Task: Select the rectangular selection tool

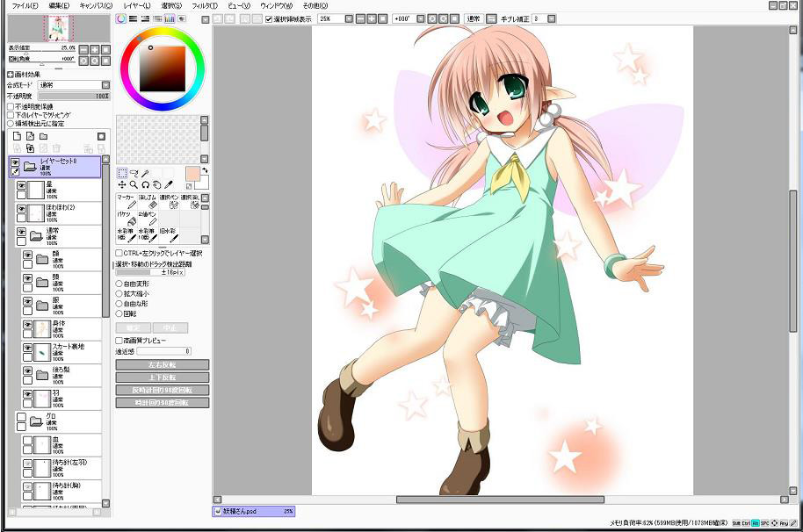Action: [122, 173]
